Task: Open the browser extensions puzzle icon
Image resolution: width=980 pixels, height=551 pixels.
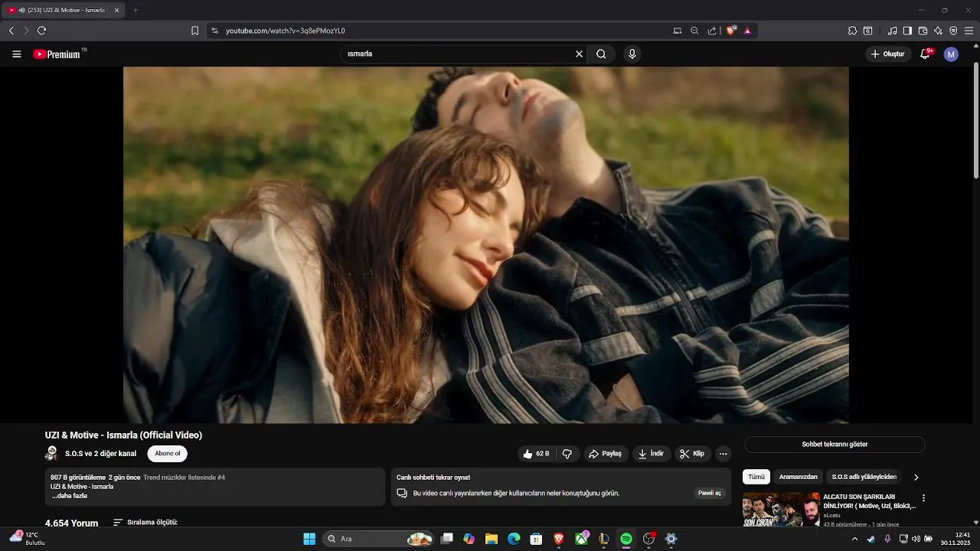Action: [852, 31]
